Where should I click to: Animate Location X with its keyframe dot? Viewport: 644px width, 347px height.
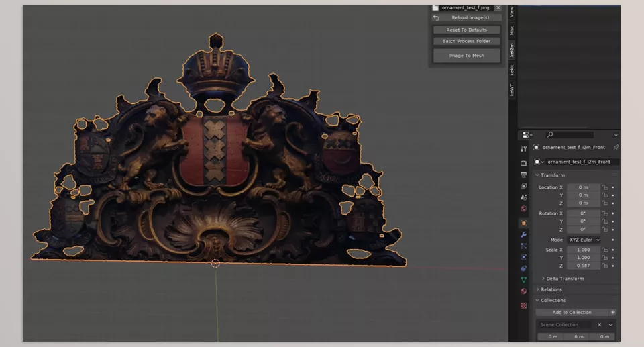point(613,187)
